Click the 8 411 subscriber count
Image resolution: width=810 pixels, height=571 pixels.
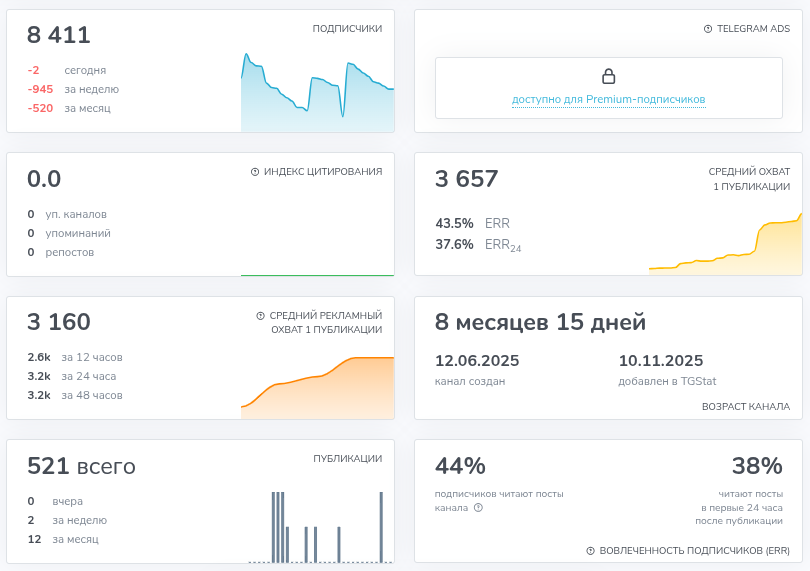[59, 36]
